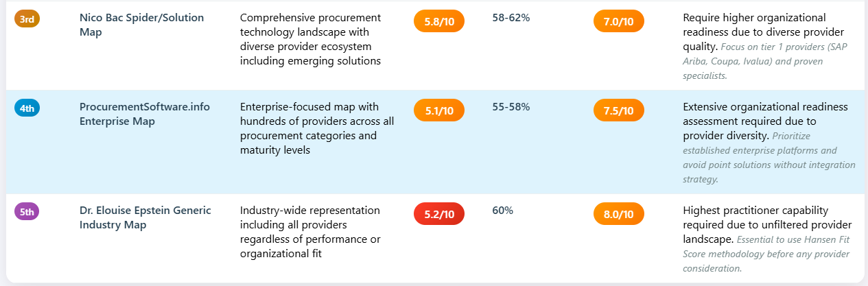Select Nico Bac Spider/Solution Map title
The width and height of the screenshot is (868, 286).
click(141, 25)
